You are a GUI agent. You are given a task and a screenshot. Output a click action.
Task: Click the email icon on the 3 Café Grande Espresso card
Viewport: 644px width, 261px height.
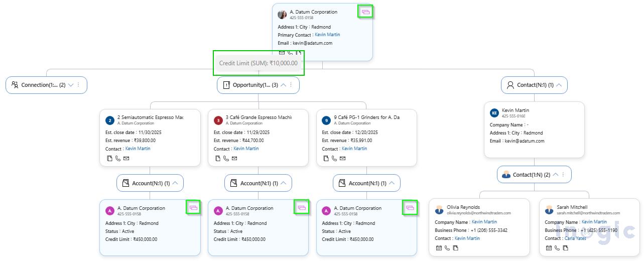pyautogui.click(x=234, y=159)
